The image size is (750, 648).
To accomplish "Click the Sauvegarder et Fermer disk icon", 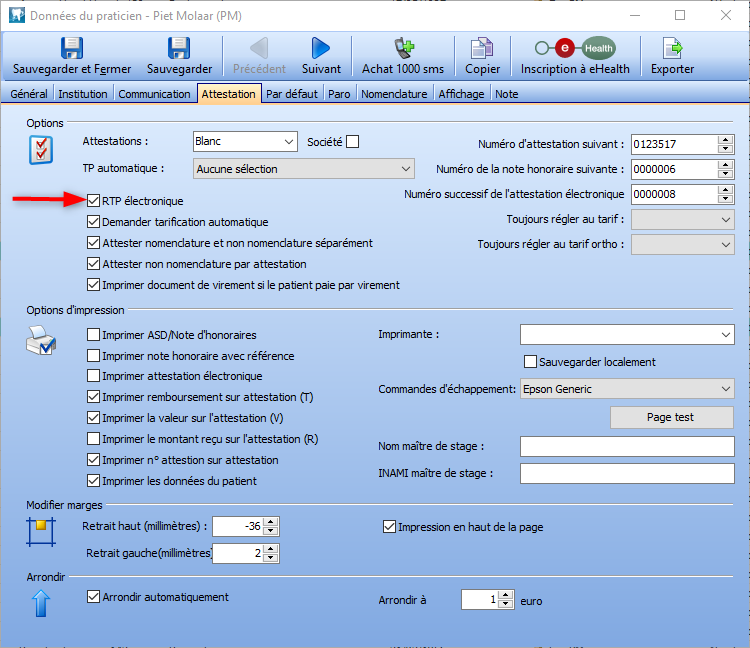I will coord(71,48).
